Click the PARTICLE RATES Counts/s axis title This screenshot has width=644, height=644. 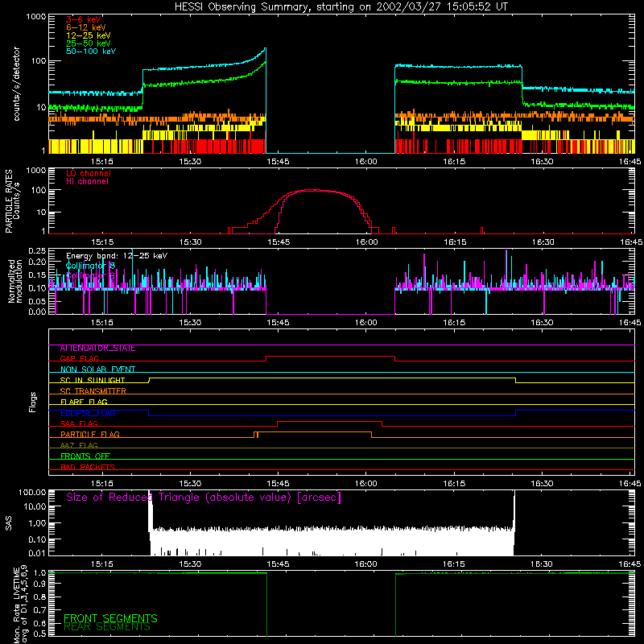(x=12, y=201)
